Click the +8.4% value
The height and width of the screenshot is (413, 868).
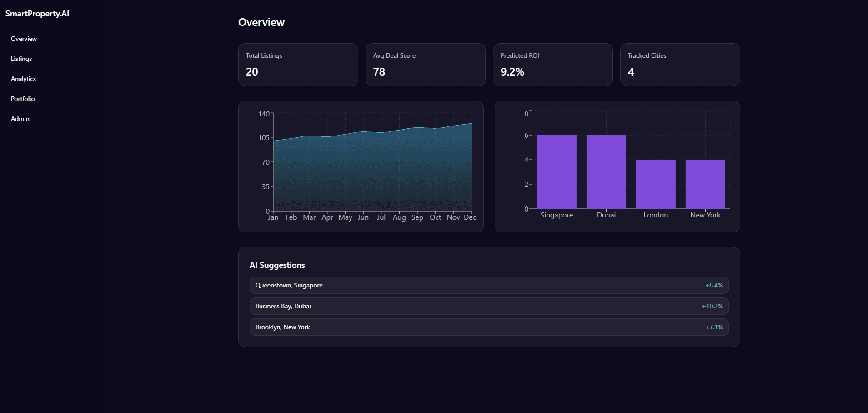click(x=714, y=285)
